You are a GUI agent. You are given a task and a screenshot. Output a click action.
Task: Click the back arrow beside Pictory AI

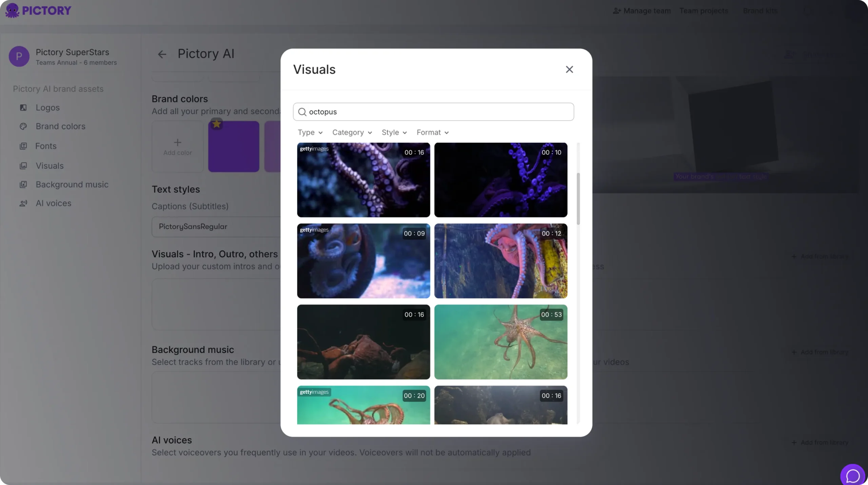[162, 54]
